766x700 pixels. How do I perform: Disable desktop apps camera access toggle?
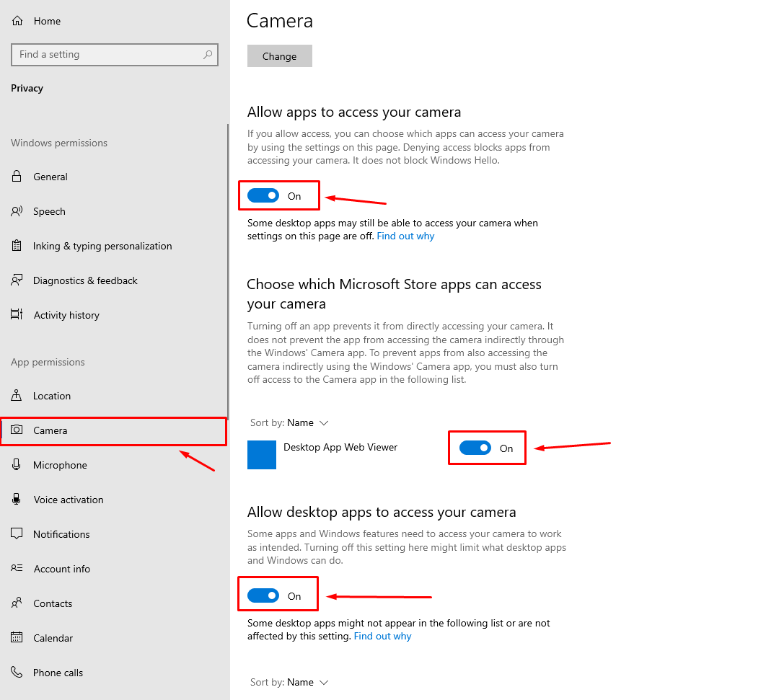(x=263, y=596)
